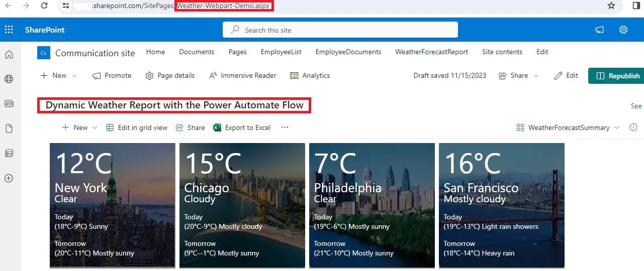Open site information icon in address bar
Screen dimensions: 644x271
click(x=66, y=6)
